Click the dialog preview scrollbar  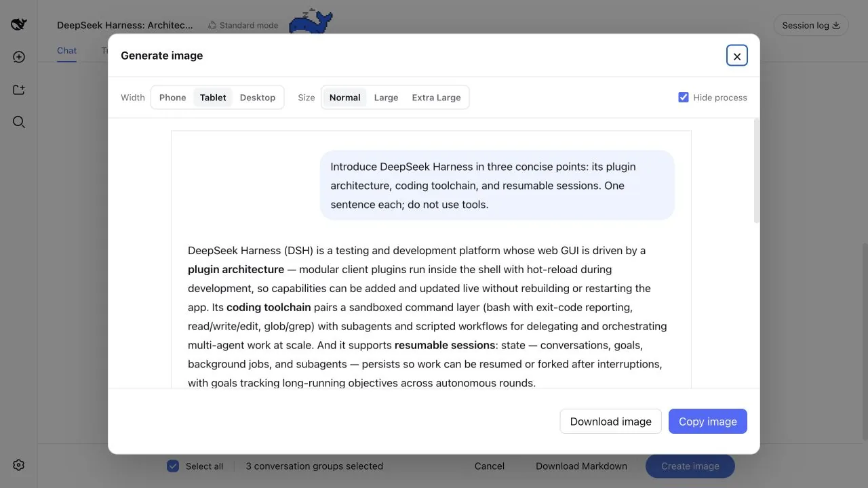[757, 171]
